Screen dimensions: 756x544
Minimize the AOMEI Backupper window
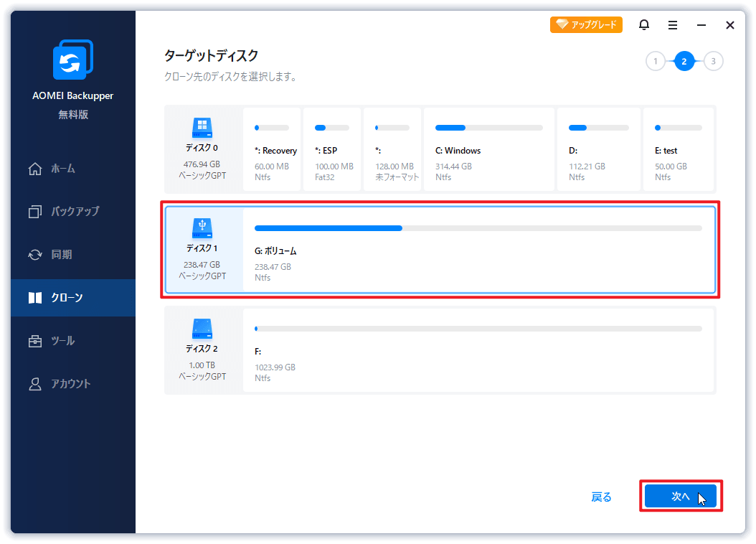(x=701, y=25)
